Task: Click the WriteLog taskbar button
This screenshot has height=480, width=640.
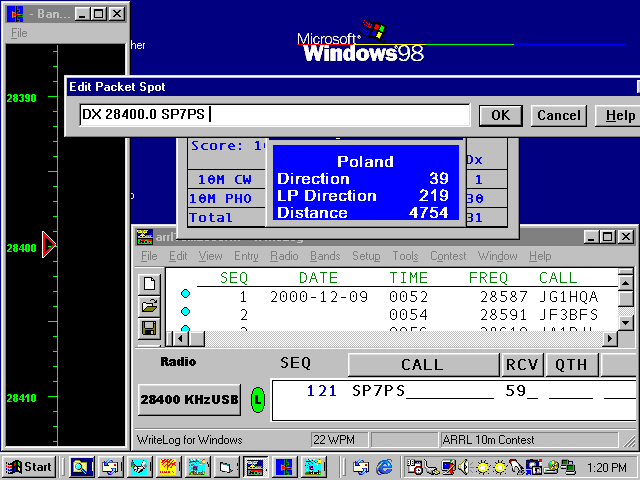Action: click(255, 467)
